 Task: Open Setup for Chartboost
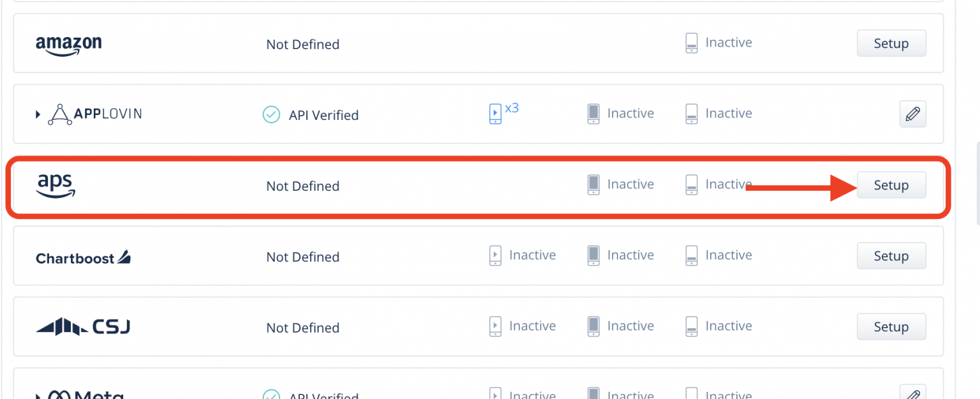click(891, 256)
